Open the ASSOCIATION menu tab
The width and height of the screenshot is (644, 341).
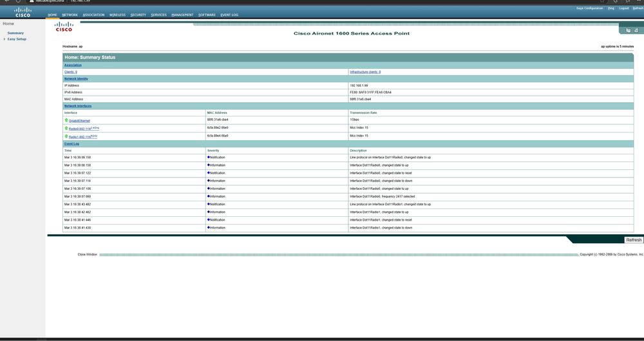pos(93,15)
